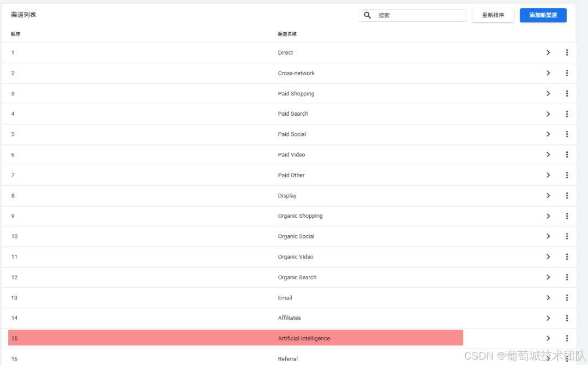Viewport: 588px width, 365px height.
Task: Open the more options menu for Organic Social
Action: (567, 236)
